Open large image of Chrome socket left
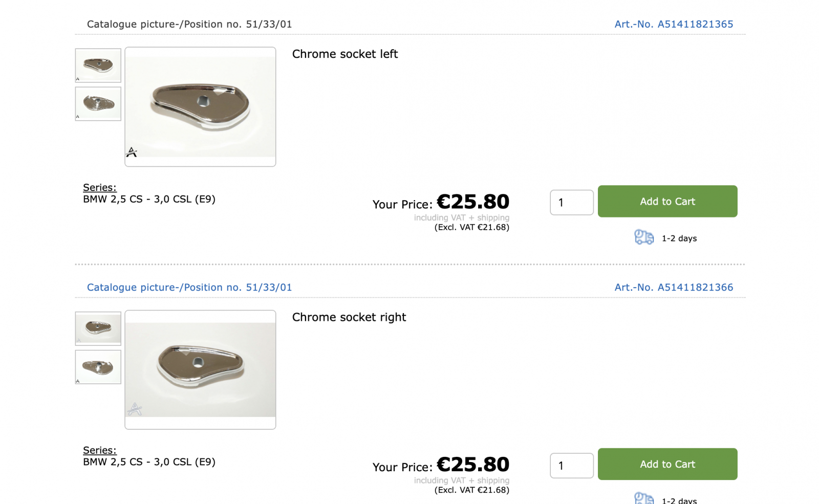The height and width of the screenshot is (504, 819). pyautogui.click(x=200, y=106)
